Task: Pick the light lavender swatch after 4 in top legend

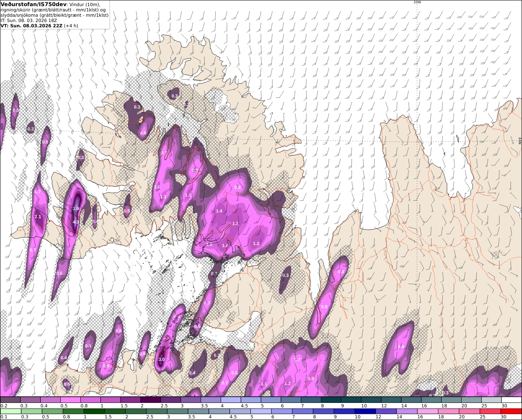Action: [x=231, y=400]
